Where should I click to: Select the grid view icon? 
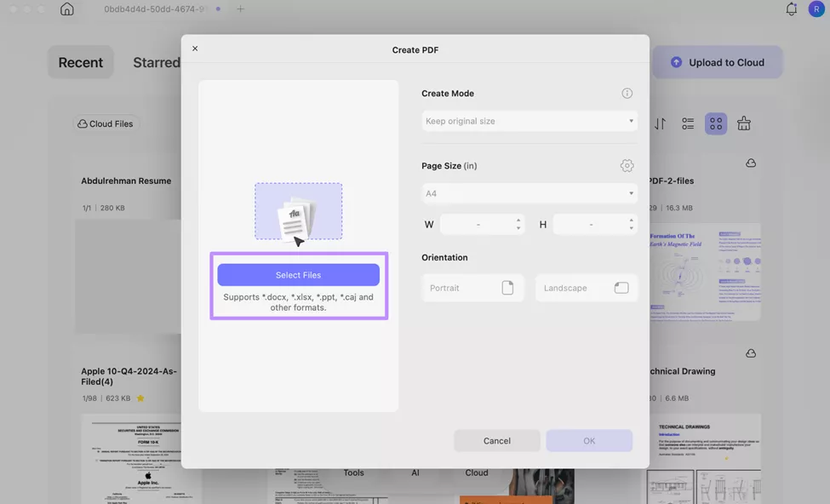pyautogui.click(x=715, y=123)
